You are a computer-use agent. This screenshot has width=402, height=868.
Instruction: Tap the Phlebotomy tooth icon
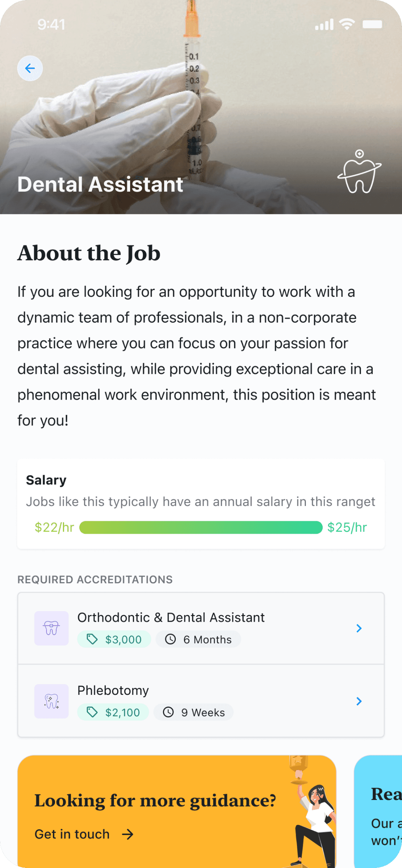coord(52,701)
